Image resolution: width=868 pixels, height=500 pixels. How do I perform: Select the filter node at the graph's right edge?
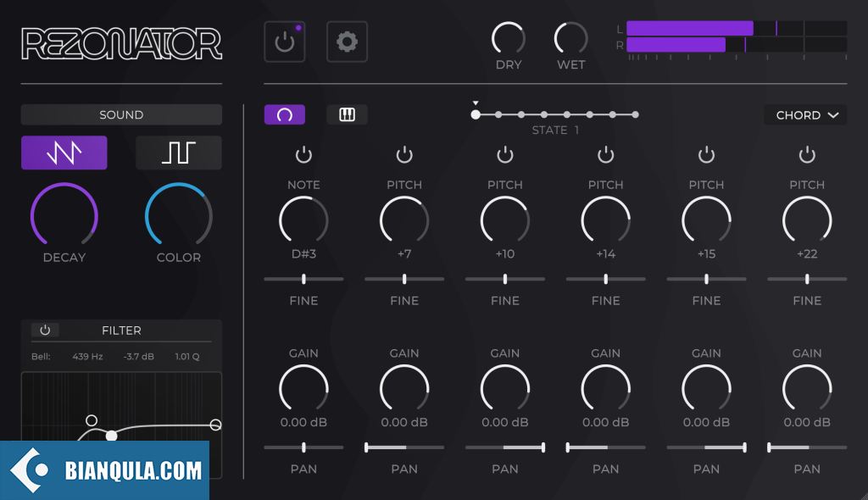215,425
